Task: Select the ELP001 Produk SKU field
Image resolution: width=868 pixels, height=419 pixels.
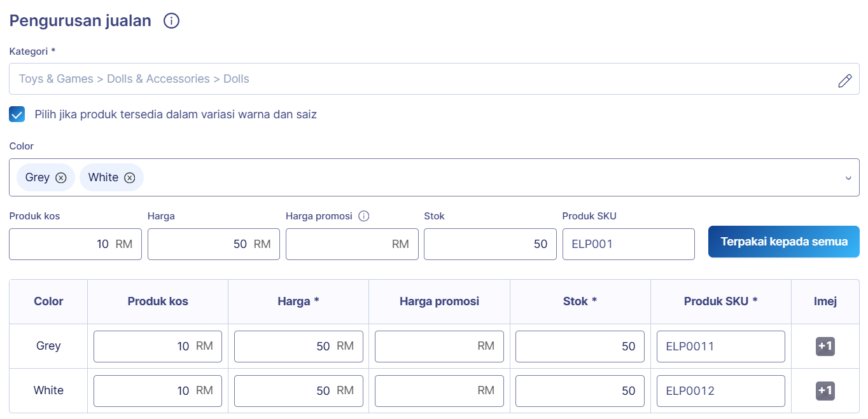Action: [627, 244]
